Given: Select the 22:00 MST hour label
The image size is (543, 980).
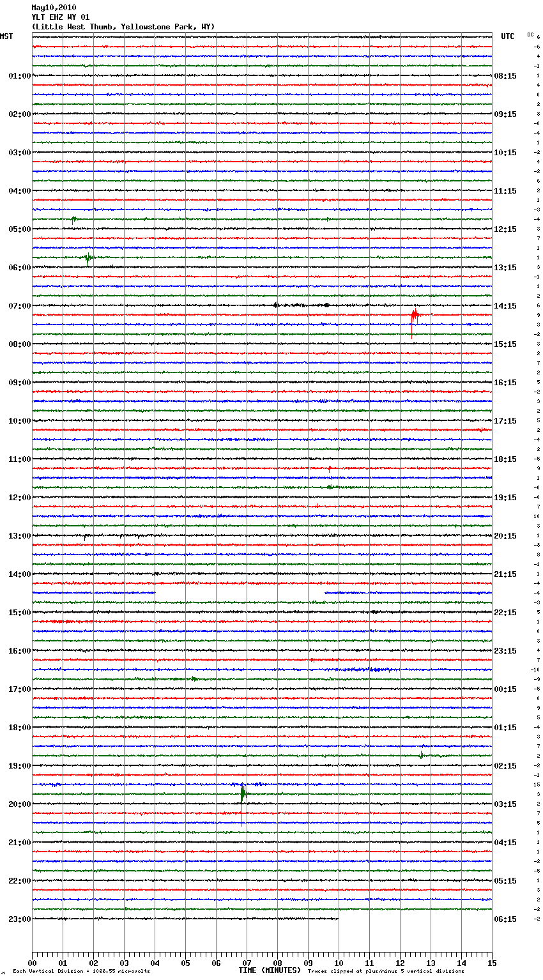Looking at the screenshot, I should coord(20,881).
